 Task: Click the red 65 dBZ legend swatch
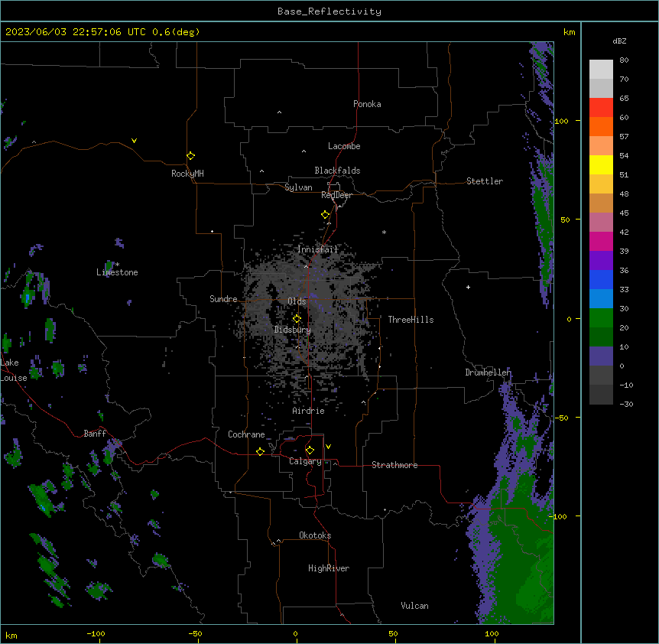601,108
